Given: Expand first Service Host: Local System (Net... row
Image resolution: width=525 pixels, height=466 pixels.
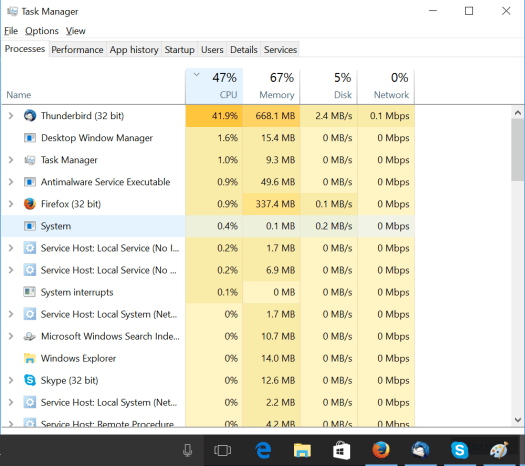Looking at the screenshot, I should [11, 314].
